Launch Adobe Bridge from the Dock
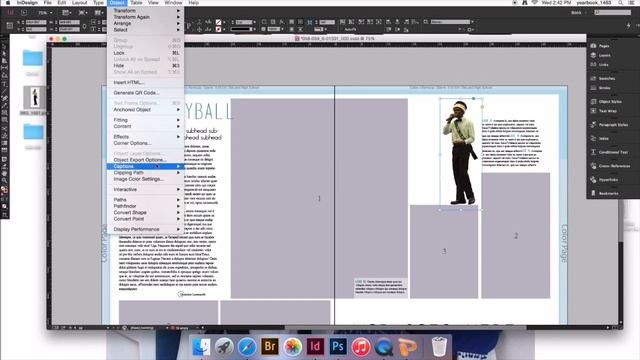 (270, 347)
